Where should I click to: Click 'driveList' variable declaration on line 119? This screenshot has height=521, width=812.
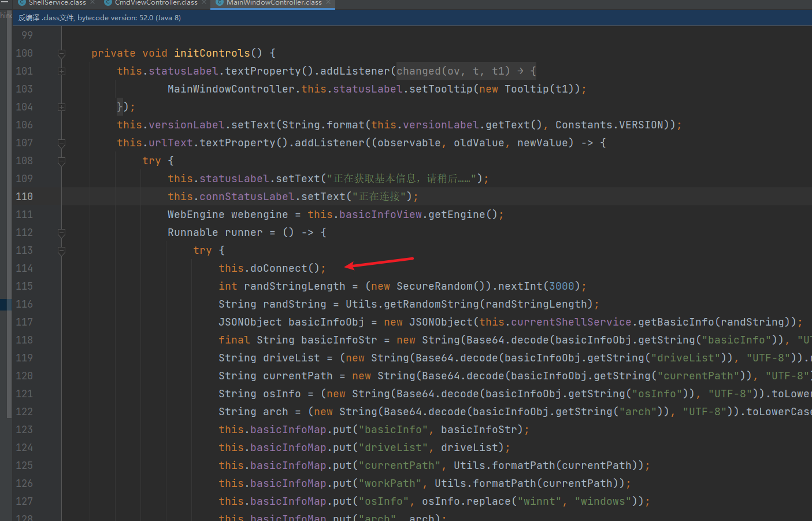pyautogui.click(x=291, y=358)
